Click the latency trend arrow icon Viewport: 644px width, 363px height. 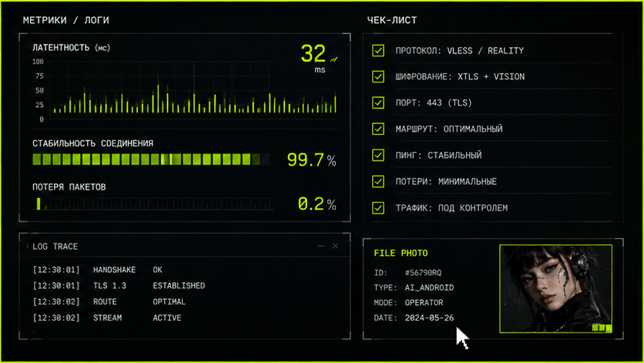pyautogui.click(x=334, y=59)
